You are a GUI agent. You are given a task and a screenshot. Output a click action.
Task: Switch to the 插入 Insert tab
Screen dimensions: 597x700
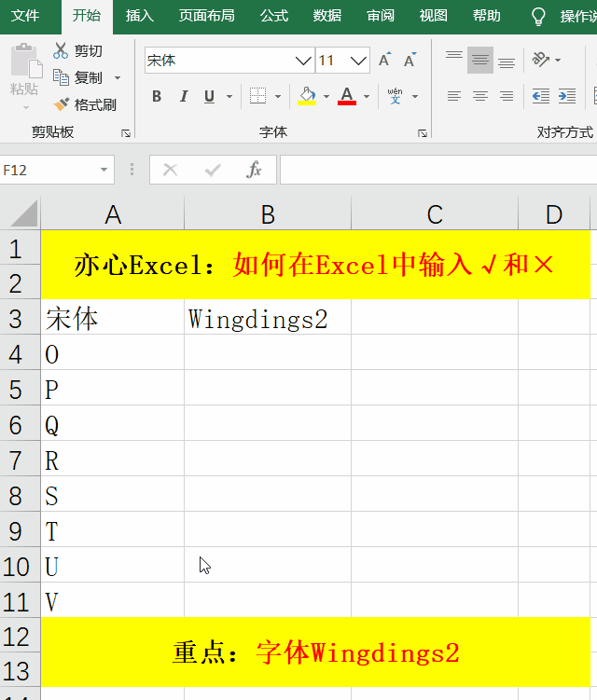pos(139,16)
